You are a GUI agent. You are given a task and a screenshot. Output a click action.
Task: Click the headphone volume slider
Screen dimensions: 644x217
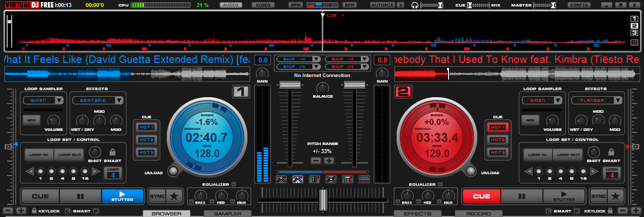pos(431,5)
